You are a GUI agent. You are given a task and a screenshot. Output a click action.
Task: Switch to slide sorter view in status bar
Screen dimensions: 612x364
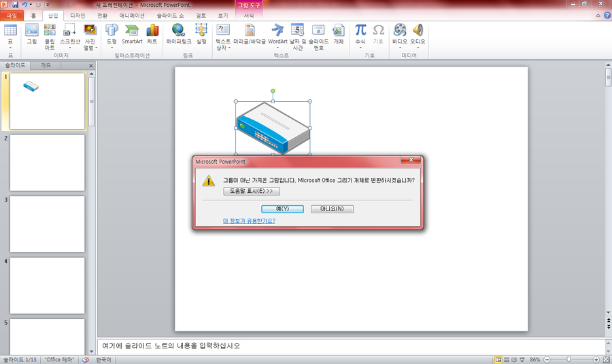coord(506,359)
